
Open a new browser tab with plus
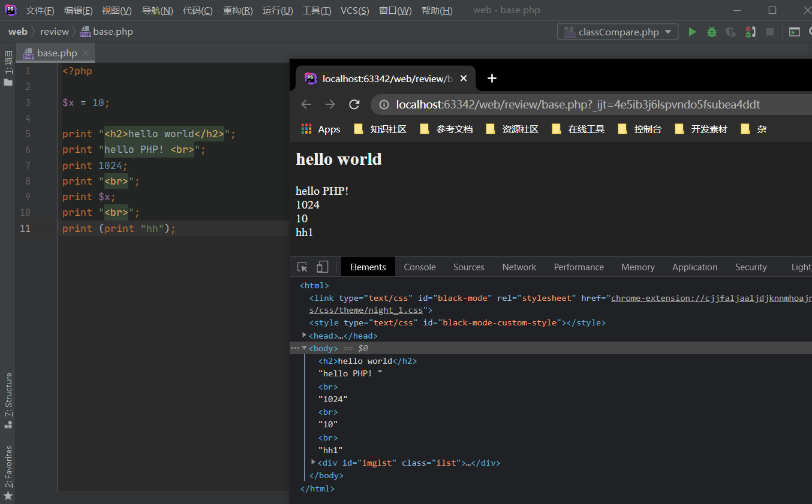[492, 79]
